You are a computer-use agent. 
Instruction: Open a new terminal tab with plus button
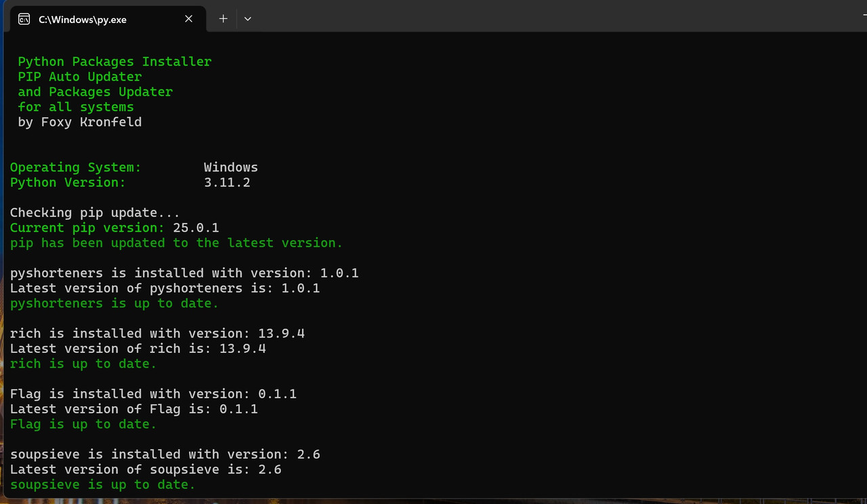coord(223,19)
